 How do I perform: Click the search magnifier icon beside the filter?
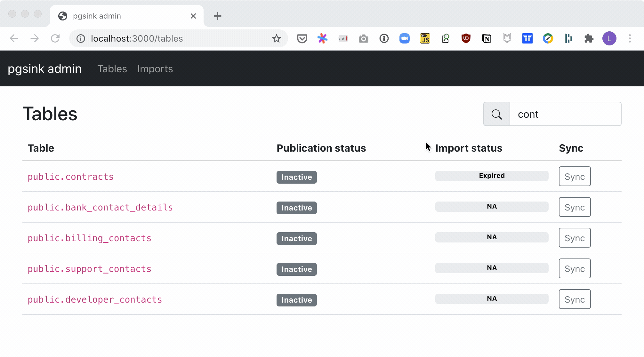pos(496,114)
